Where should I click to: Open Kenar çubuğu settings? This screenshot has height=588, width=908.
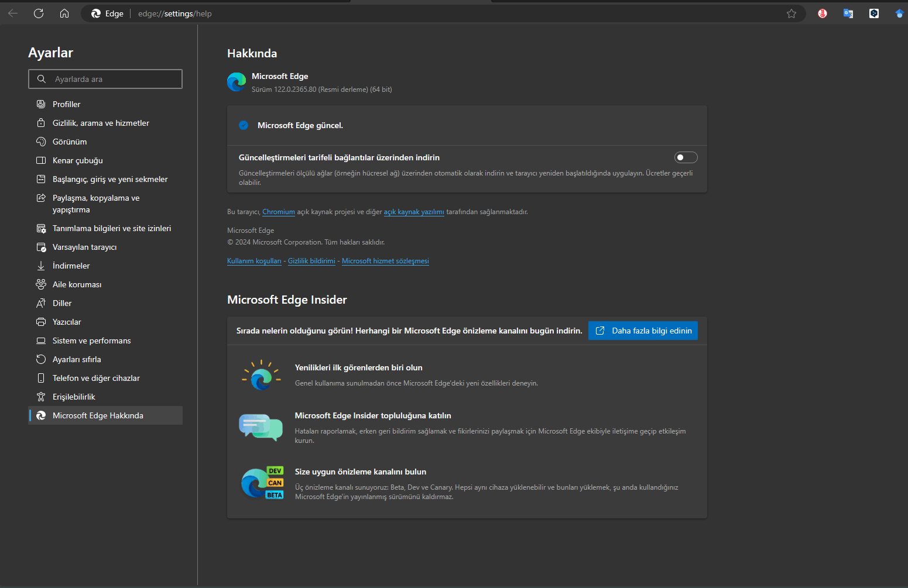coord(105,160)
